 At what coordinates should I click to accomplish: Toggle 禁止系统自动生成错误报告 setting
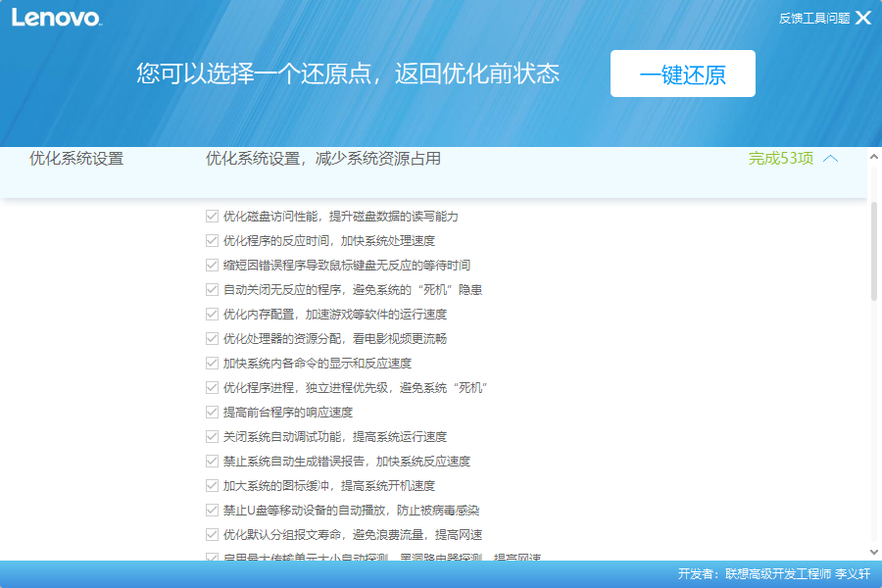pyautogui.click(x=210, y=461)
